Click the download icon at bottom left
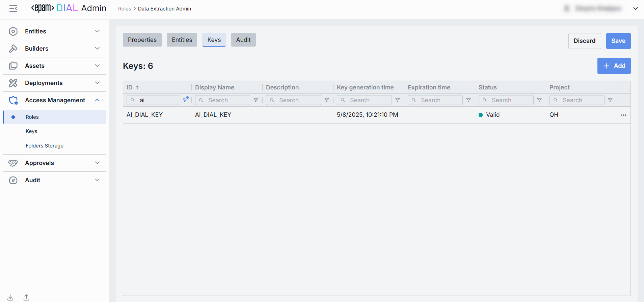The image size is (644, 302). click(x=10, y=297)
